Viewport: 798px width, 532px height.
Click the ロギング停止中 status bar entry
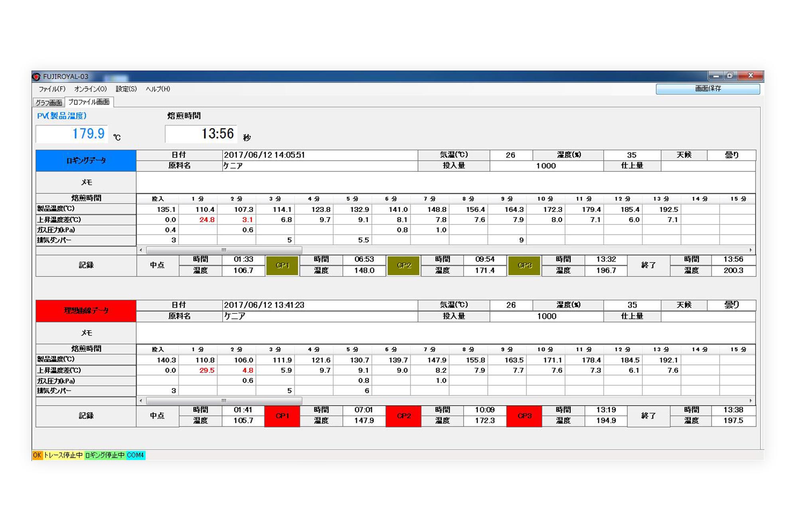point(105,455)
